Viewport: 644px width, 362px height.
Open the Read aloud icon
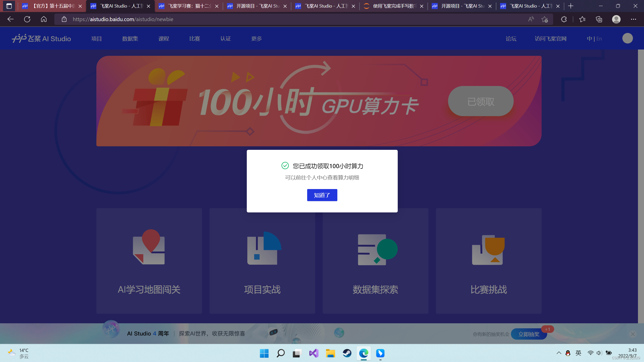531,19
